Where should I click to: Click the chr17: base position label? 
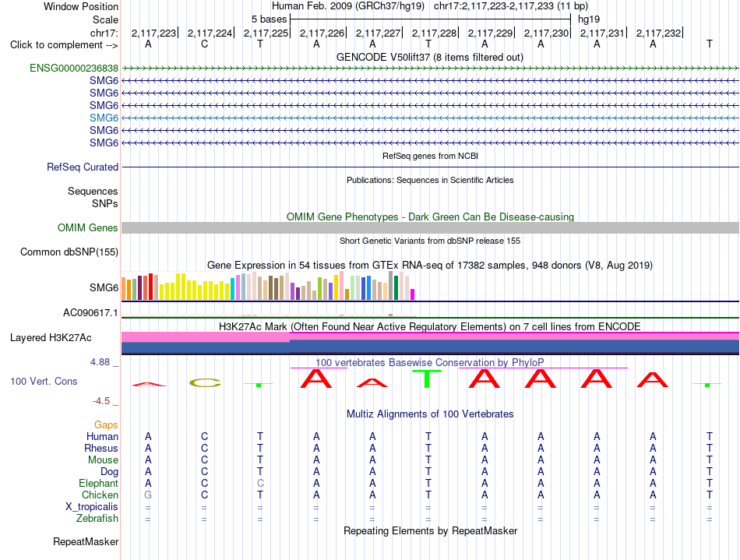(x=104, y=33)
